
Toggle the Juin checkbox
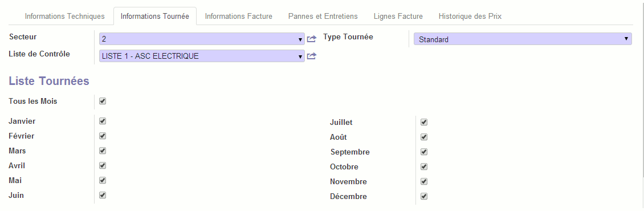pos(103,195)
